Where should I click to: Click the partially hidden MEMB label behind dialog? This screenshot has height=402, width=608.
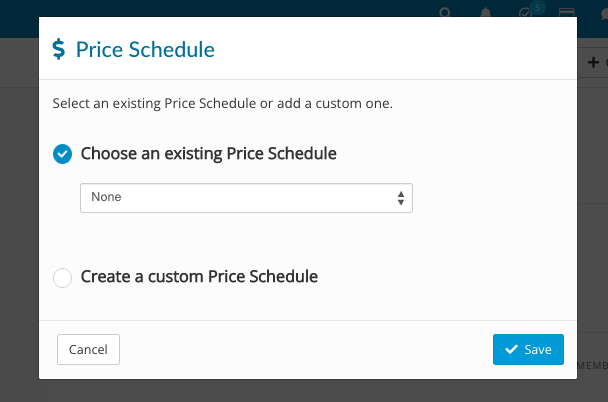click(x=592, y=366)
